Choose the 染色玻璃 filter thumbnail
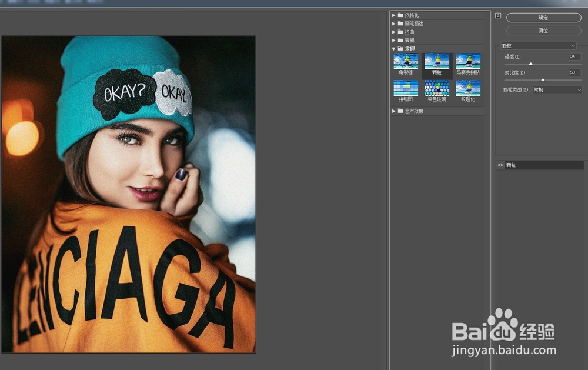This screenshot has width=588, height=370. pyautogui.click(x=437, y=91)
